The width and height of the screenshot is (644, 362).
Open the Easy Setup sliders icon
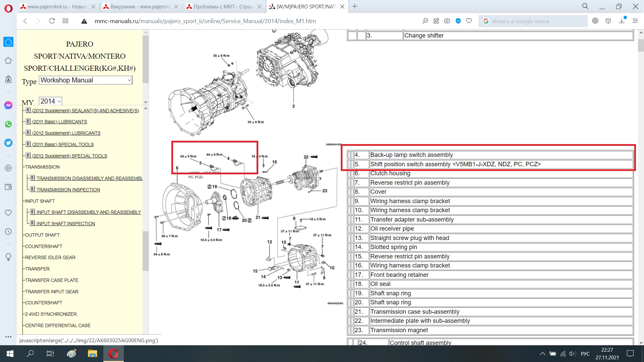click(635, 21)
